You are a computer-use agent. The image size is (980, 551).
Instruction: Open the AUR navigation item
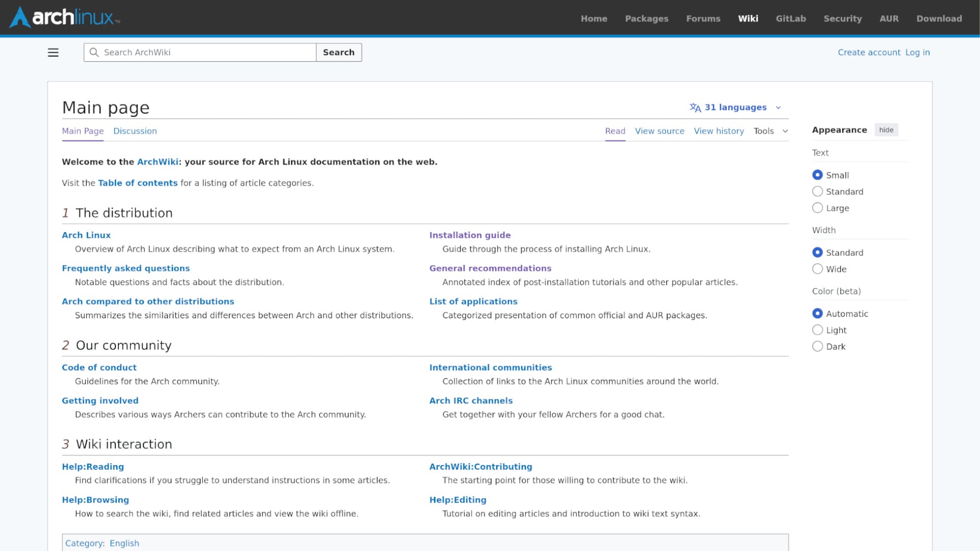pos(889,18)
